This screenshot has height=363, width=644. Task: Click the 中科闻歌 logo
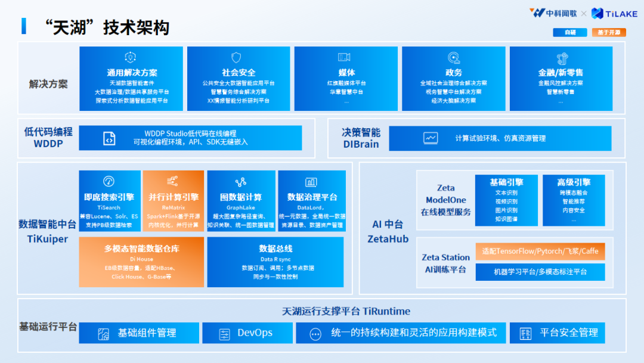tap(553, 13)
